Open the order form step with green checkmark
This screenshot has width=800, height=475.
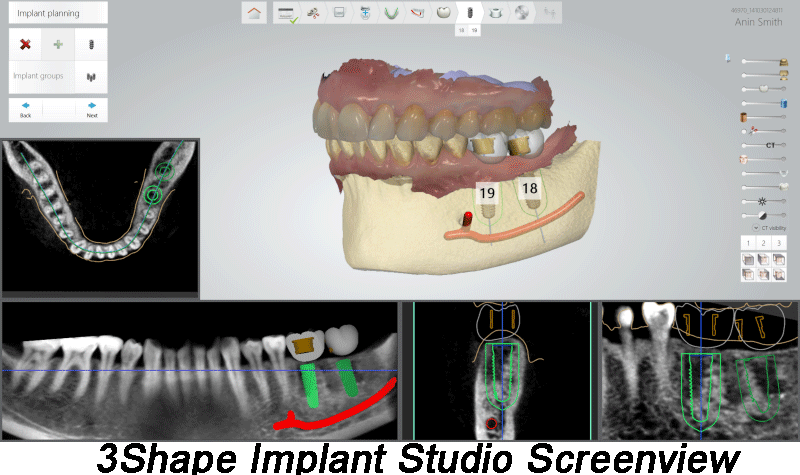pos(286,13)
